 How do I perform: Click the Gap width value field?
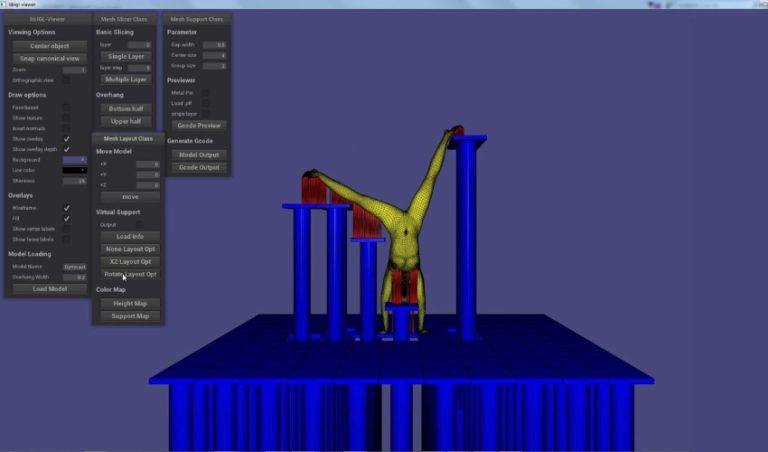(214, 45)
